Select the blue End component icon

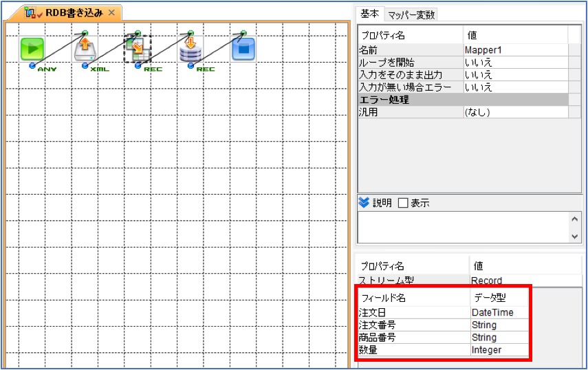pyautogui.click(x=243, y=49)
